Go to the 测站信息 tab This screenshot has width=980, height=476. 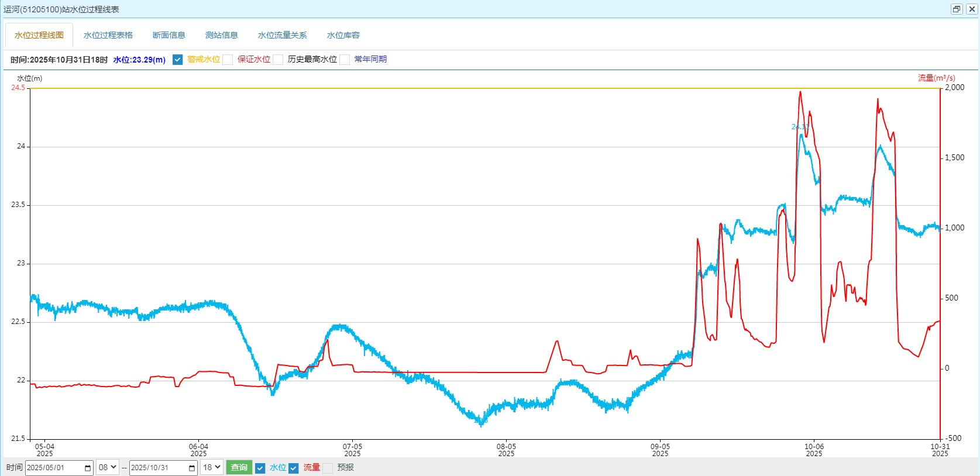(x=222, y=35)
